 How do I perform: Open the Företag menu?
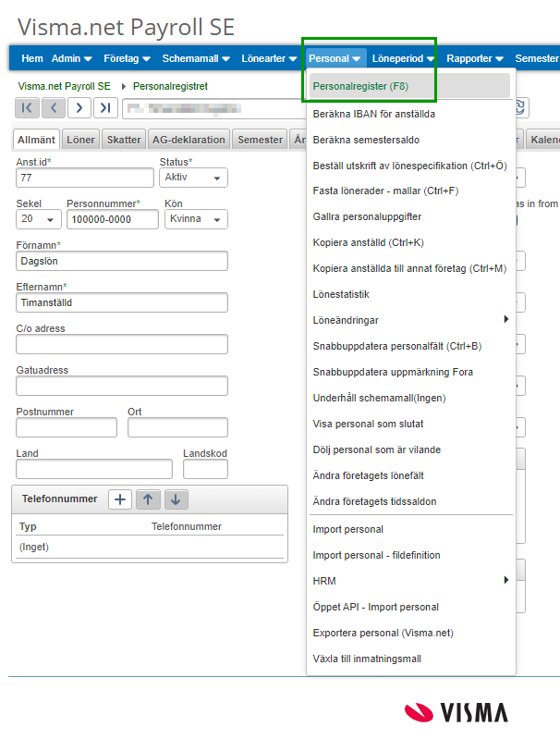pyautogui.click(x=128, y=58)
